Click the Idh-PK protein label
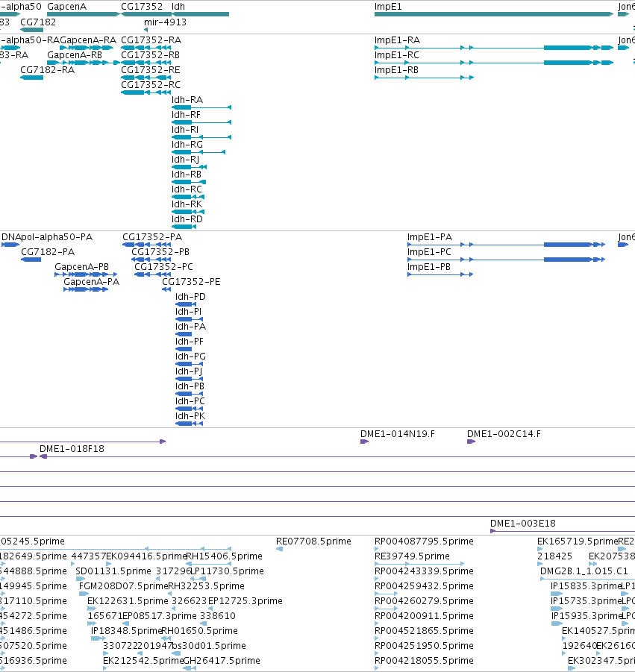 (x=190, y=417)
